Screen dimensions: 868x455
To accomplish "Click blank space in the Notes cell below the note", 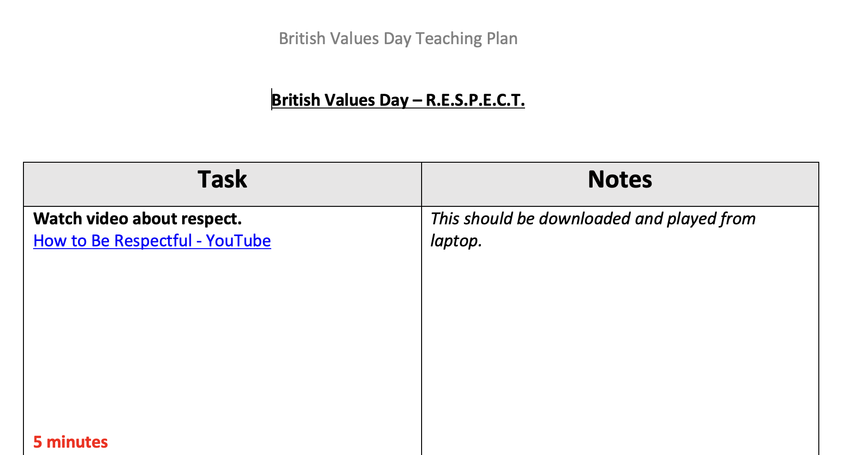I will (x=620, y=349).
